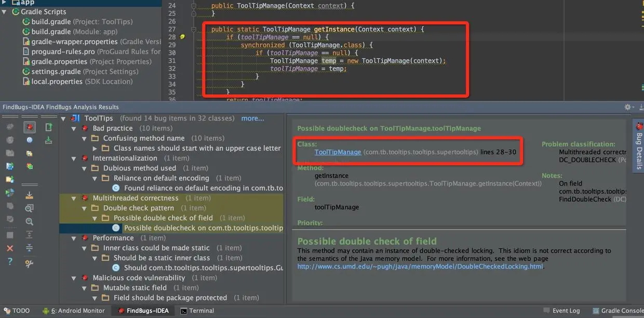This screenshot has width=644, height=318.
Task: Collapse the Performance category
Action: click(x=74, y=238)
